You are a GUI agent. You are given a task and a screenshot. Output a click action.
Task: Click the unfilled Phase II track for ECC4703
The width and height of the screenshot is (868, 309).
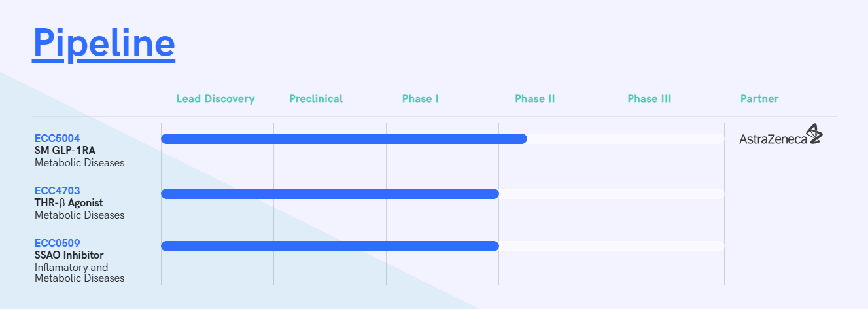point(555,194)
